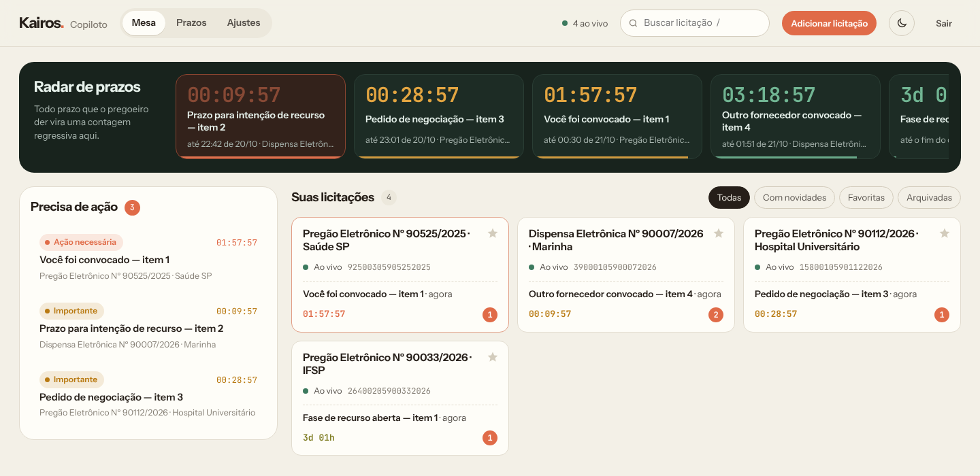Click the 3d 01h countdown on the IFSP card
Screen dimensions: 980x476
(x=318, y=438)
